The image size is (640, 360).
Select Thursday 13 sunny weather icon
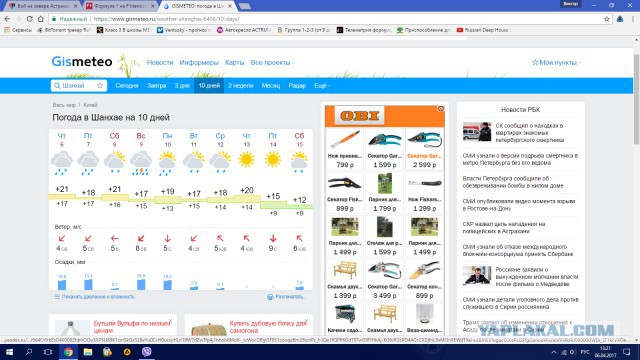(x=246, y=159)
